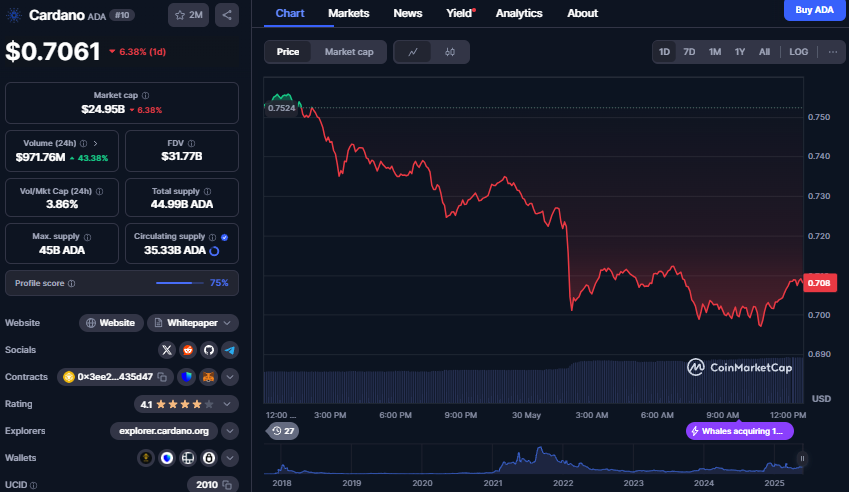849x492 pixels.
Task: Click Volume (24h) info icon
Action: click(x=83, y=143)
